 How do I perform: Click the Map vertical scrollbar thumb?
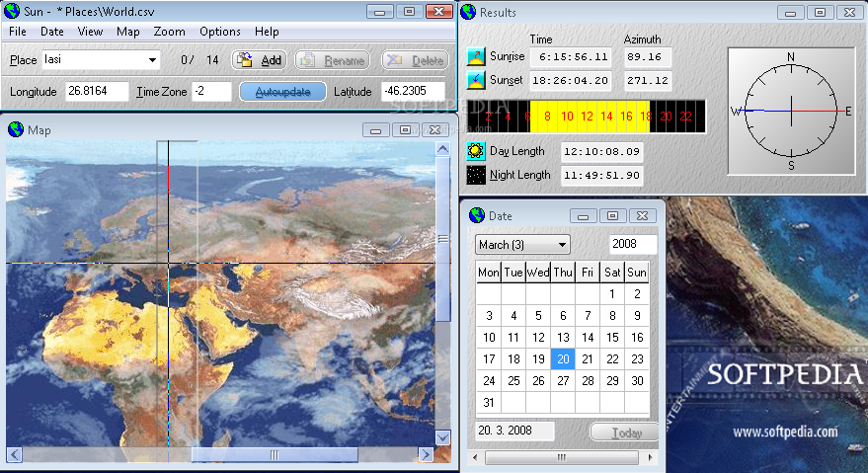[442, 239]
